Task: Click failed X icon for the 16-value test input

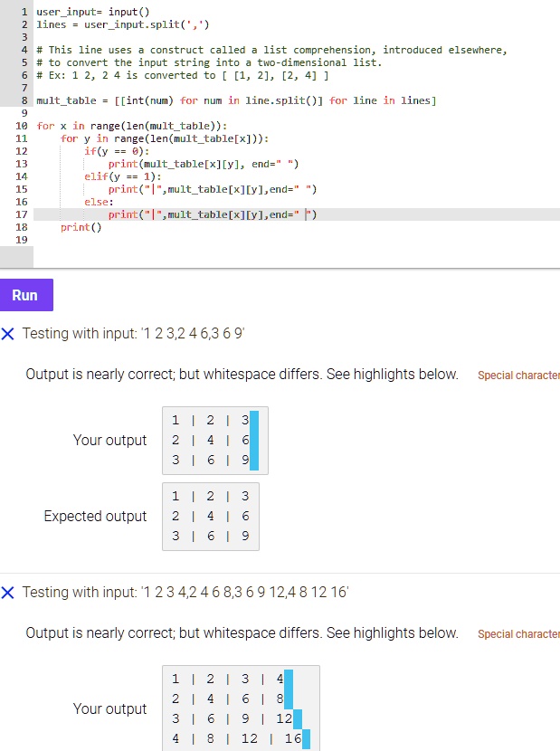Action: point(8,593)
